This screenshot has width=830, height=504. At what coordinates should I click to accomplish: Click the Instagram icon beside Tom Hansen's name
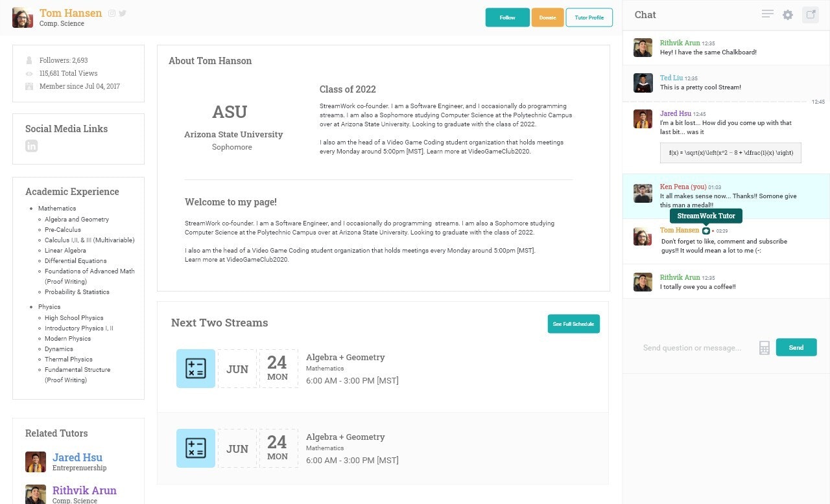(x=112, y=12)
